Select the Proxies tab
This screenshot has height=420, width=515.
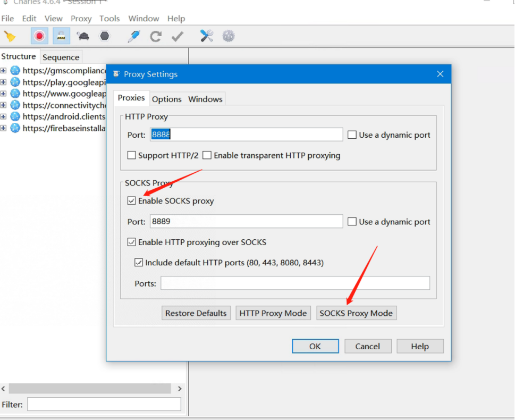click(x=131, y=98)
